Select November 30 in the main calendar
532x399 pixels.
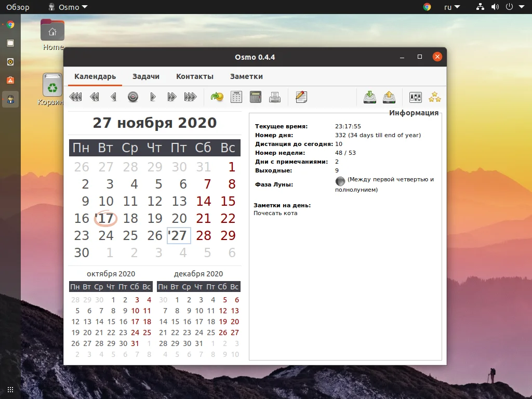(x=82, y=253)
